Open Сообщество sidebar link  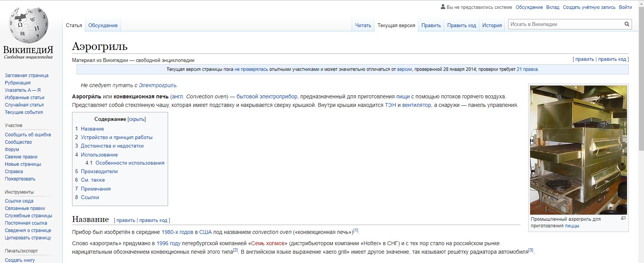[18, 142]
